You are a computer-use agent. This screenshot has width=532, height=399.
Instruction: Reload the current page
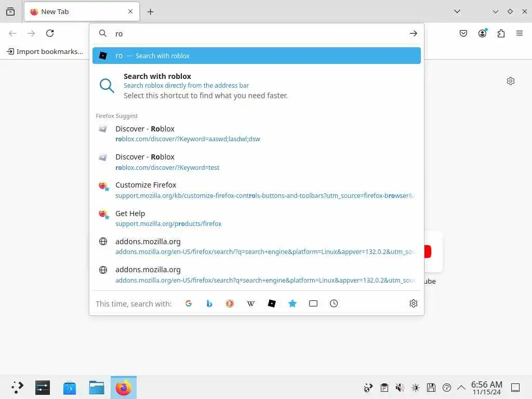pyautogui.click(x=50, y=33)
